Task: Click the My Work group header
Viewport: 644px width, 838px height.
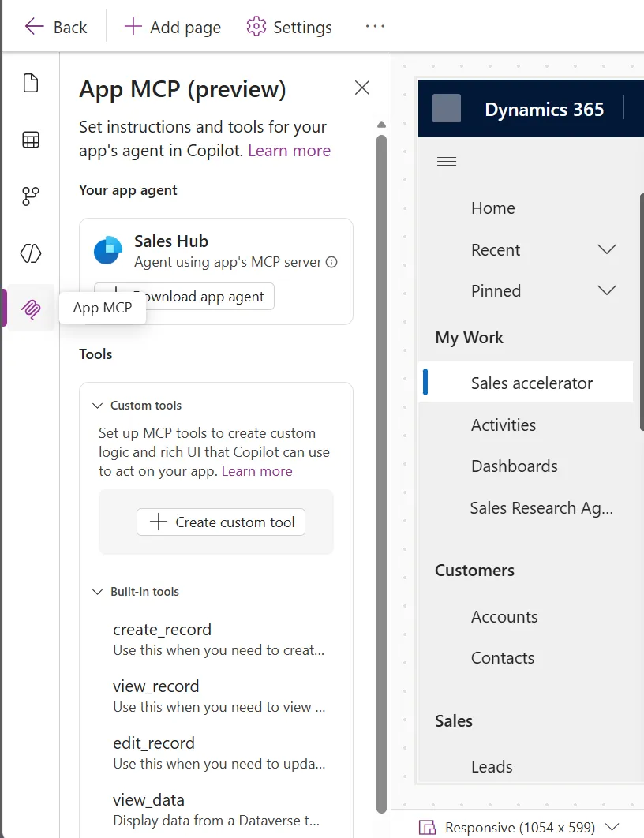Action: coord(469,338)
